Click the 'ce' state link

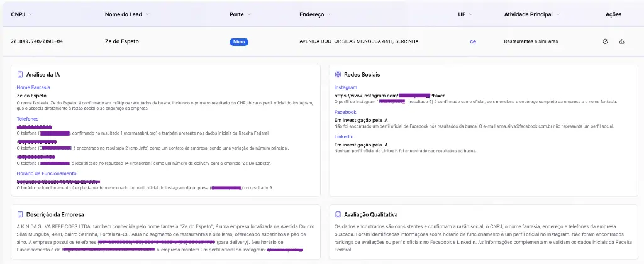(473, 41)
